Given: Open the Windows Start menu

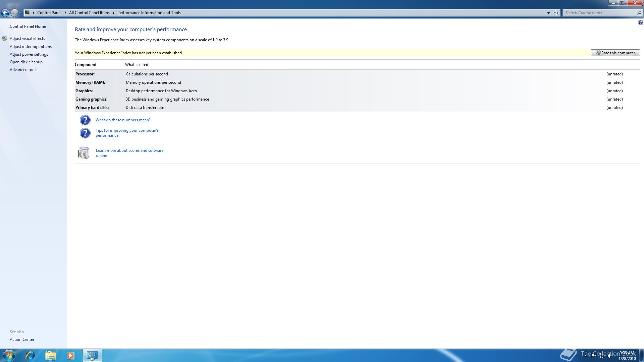Looking at the screenshot, I should (x=9, y=355).
